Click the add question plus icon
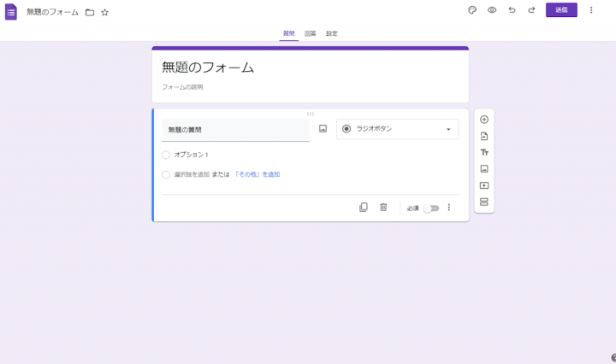 [x=483, y=120]
